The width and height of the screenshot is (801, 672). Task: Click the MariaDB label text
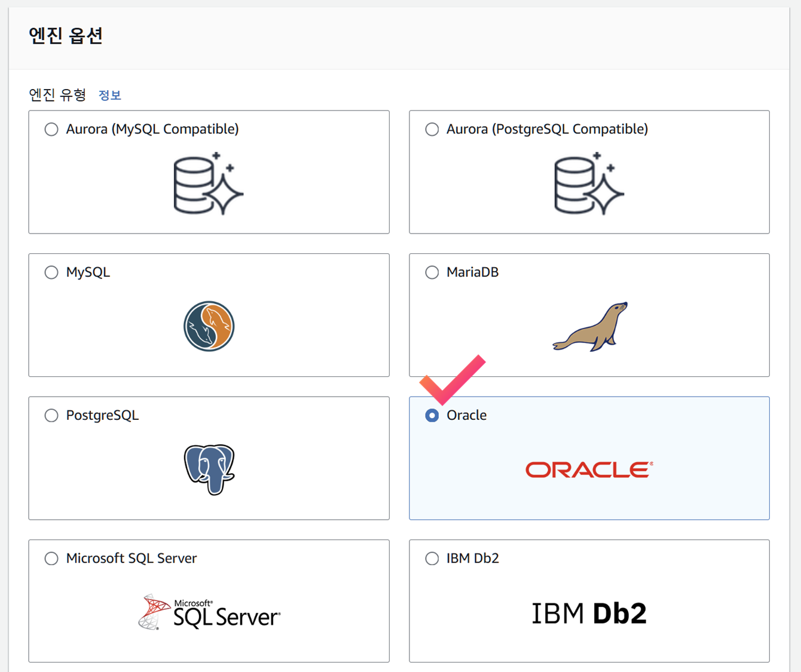(472, 272)
